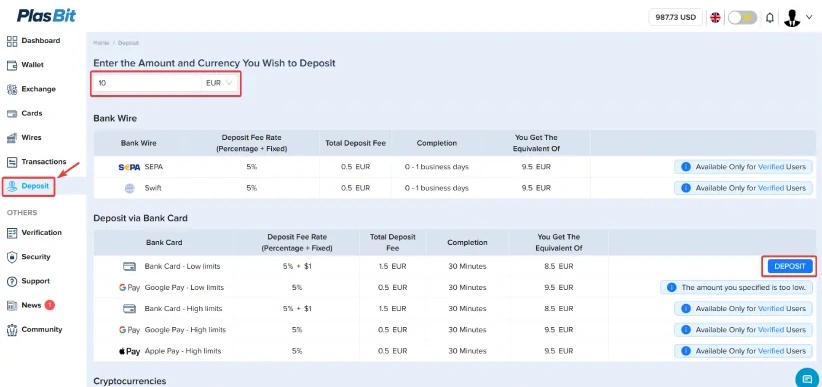The image size is (822, 387).
Task: Open Wires menu item
Action: (31, 137)
